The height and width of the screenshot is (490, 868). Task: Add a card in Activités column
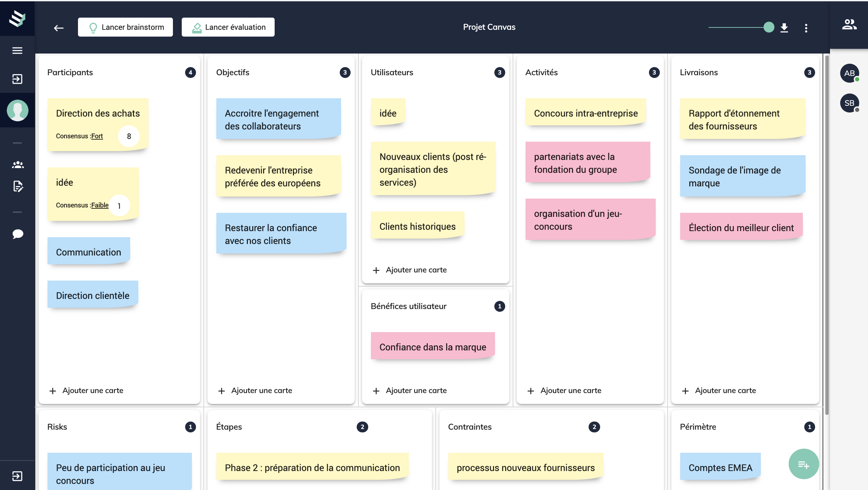point(564,391)
